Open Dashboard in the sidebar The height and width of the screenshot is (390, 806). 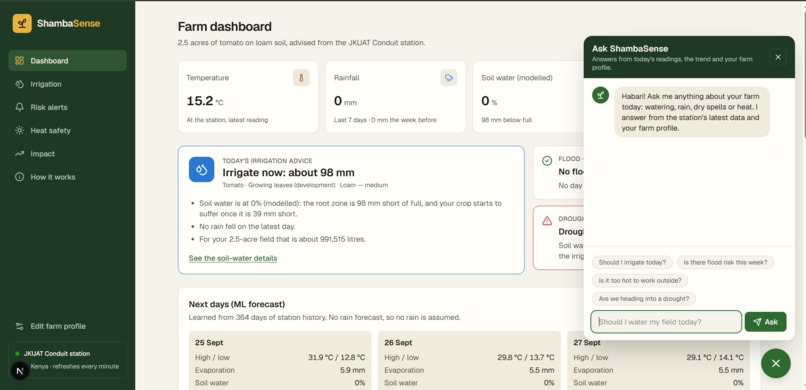tap(67, 61)
